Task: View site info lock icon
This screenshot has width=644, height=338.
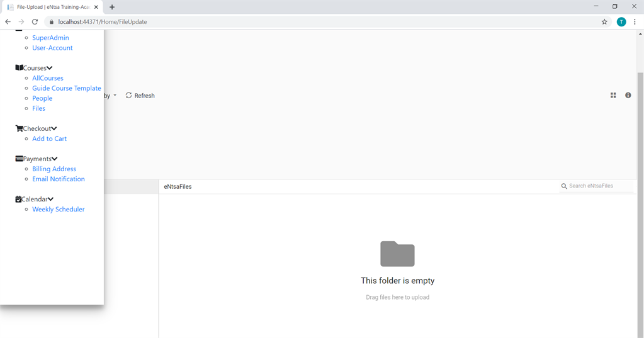Action: pos(52,22)
